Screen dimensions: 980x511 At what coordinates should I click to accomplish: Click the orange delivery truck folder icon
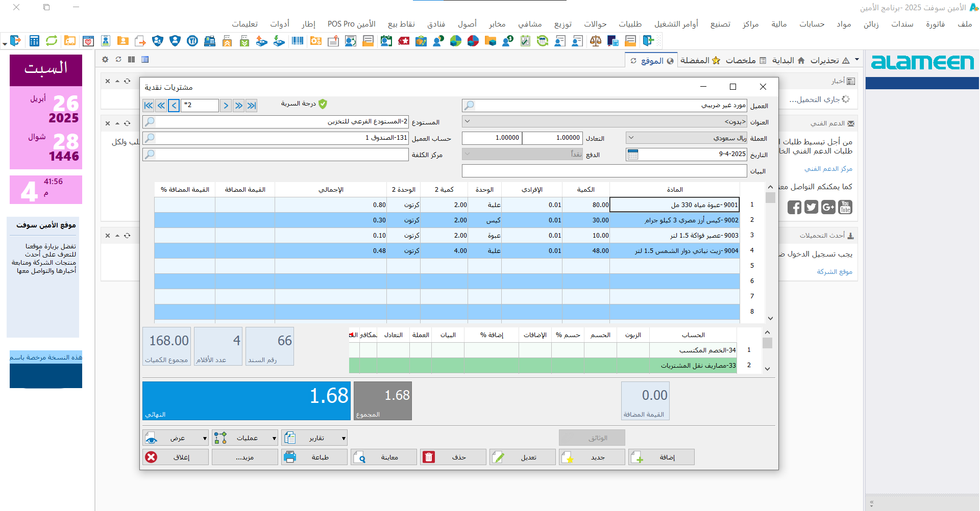point(70,41)
